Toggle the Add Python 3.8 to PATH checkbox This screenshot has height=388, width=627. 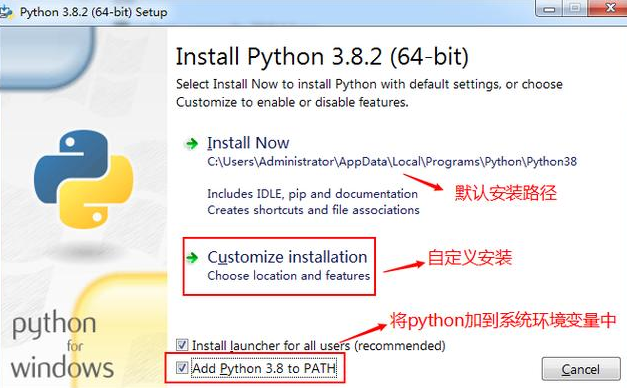182,367
